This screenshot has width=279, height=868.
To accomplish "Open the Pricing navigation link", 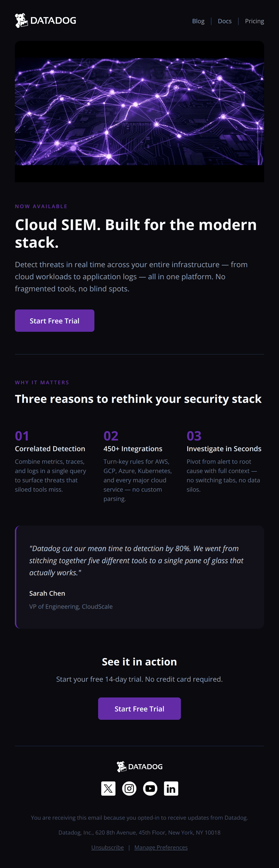I will click(x=254, y=21).
